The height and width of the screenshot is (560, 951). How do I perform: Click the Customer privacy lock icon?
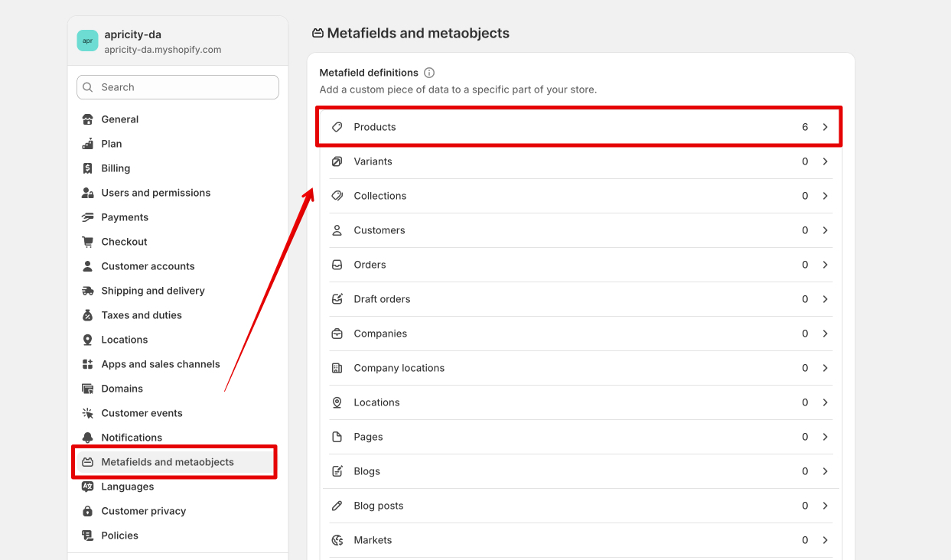[x=88, y=511]
